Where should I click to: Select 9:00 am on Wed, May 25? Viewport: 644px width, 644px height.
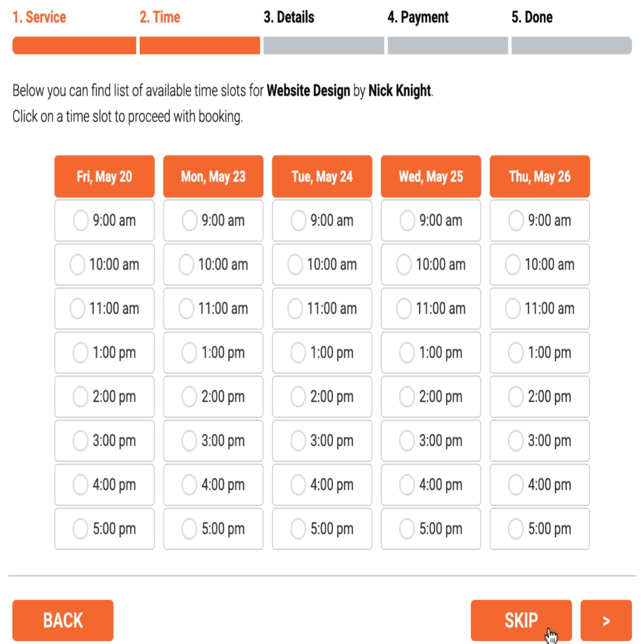tap(431, 220)
